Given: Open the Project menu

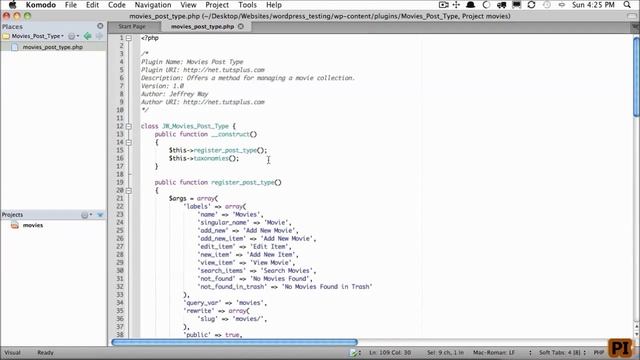Looking at the screenshot, I should 217,5.
